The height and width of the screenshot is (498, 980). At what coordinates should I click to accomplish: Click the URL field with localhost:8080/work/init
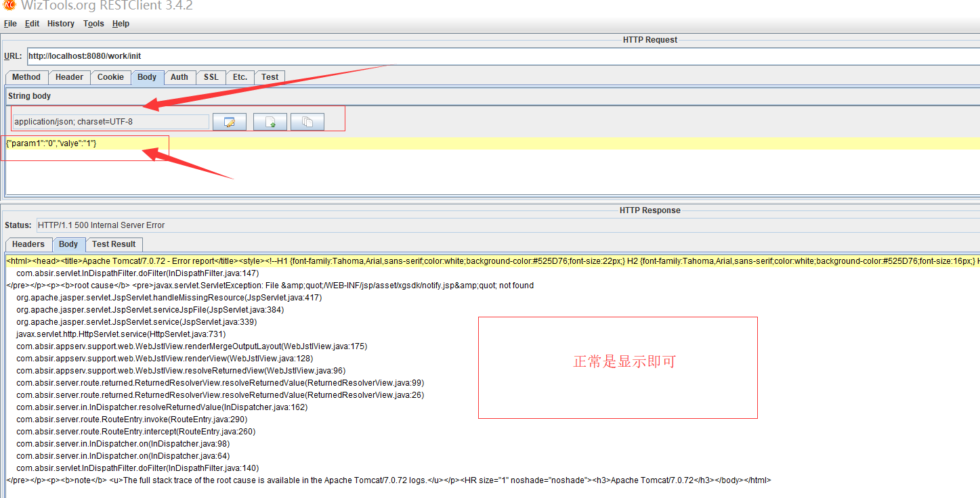point(503,56)
